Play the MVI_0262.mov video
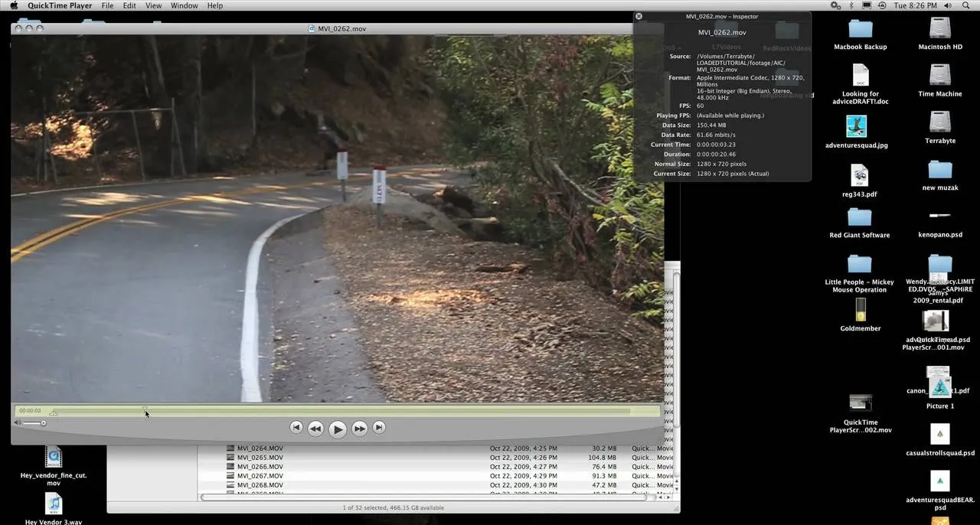980x525 pixels. pos(338,429)
